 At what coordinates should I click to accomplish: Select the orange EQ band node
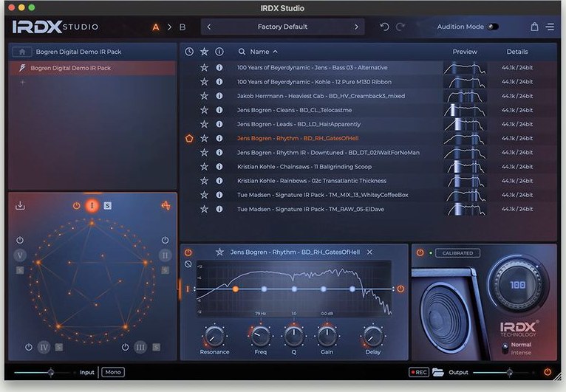point(236,289)
